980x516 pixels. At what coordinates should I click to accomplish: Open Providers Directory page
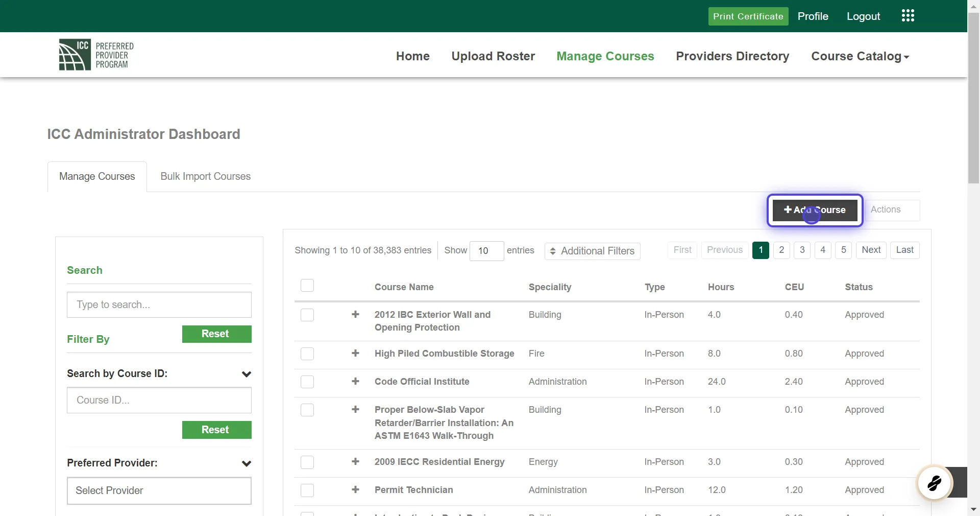click(x=732, y=56)
